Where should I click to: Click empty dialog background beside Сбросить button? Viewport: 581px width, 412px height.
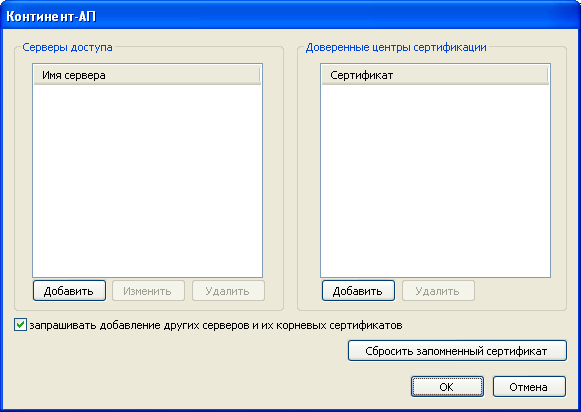coord(178,352)
